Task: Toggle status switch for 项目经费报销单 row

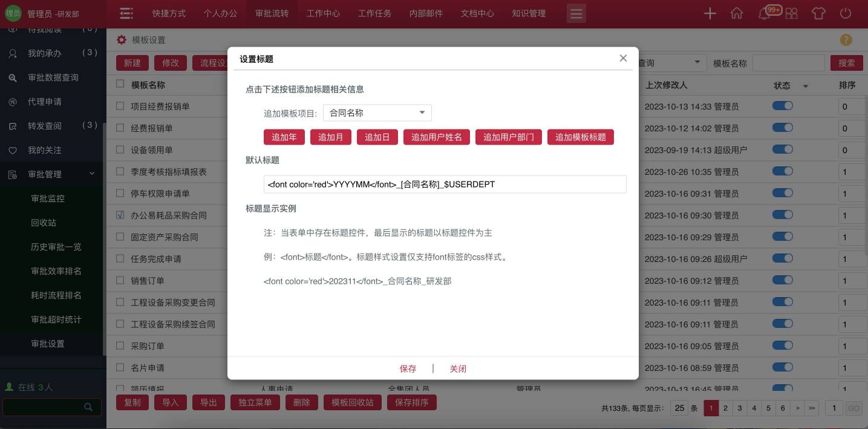Action: click(x=782, y=106)
